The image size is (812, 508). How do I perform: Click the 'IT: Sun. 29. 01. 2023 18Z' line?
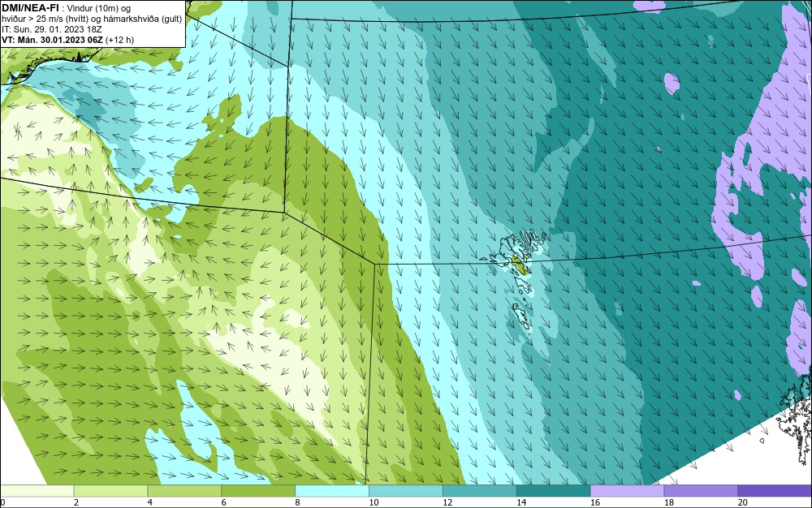[52, 29]
